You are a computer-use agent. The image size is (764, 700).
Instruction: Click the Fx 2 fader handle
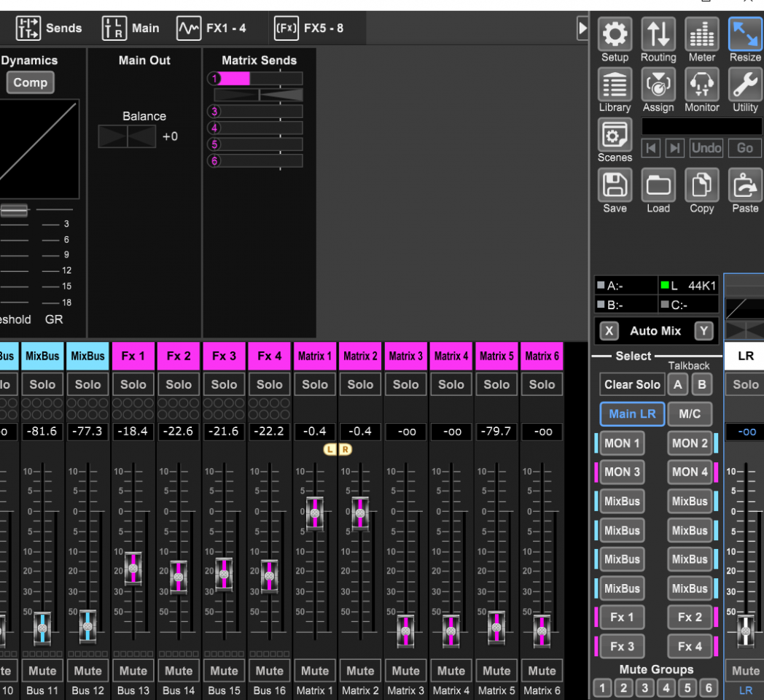[x=179, y=577]
